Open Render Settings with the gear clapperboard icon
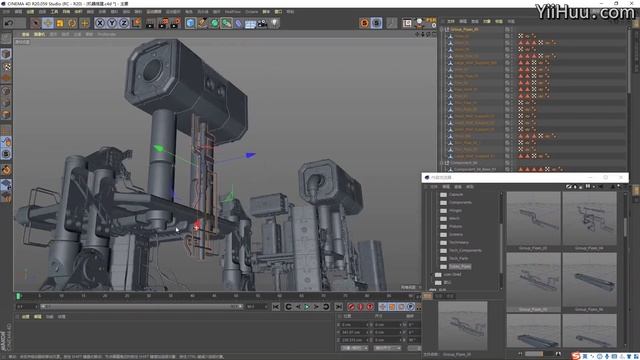 click(176, 23)
